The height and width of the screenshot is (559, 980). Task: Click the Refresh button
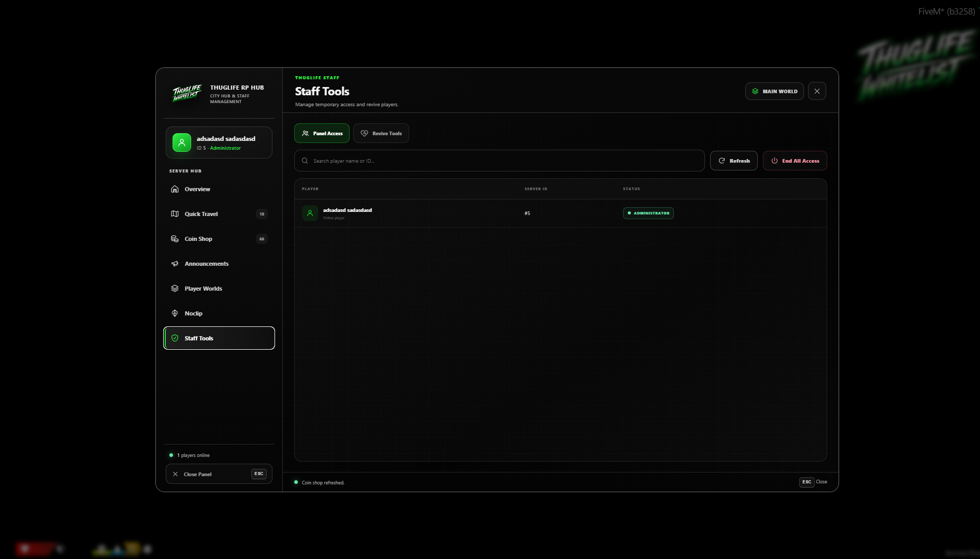[733, 161]
